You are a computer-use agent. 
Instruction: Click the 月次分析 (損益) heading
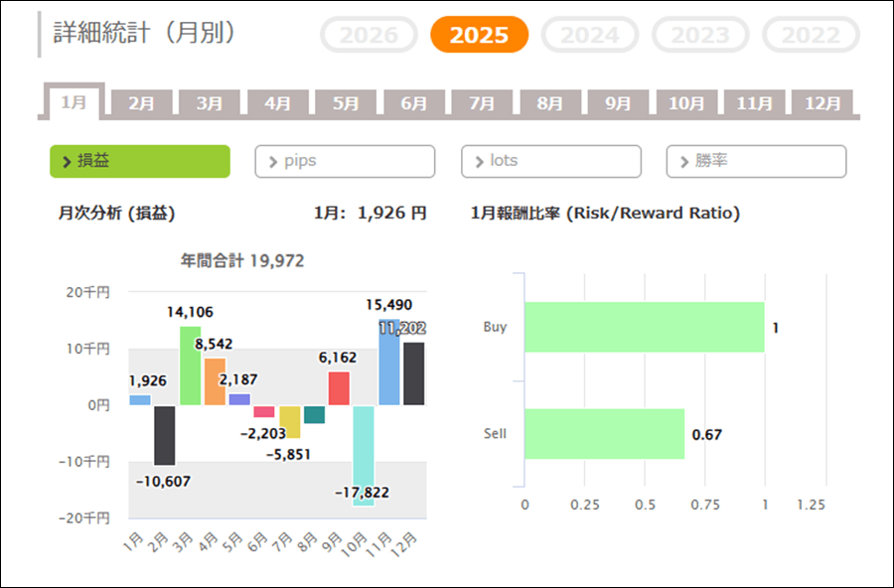point(117,214)
